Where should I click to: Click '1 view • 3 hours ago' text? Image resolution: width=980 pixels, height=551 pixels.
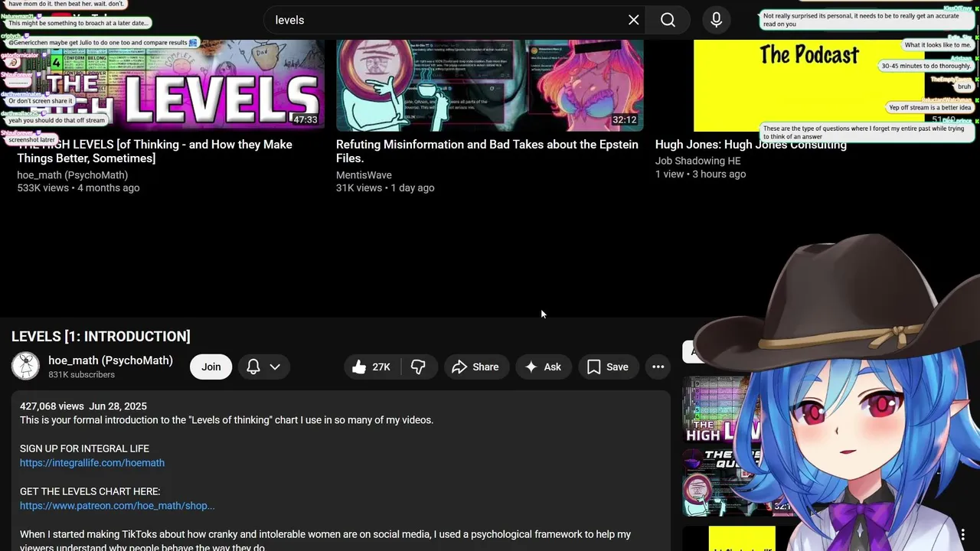[701, 174]
